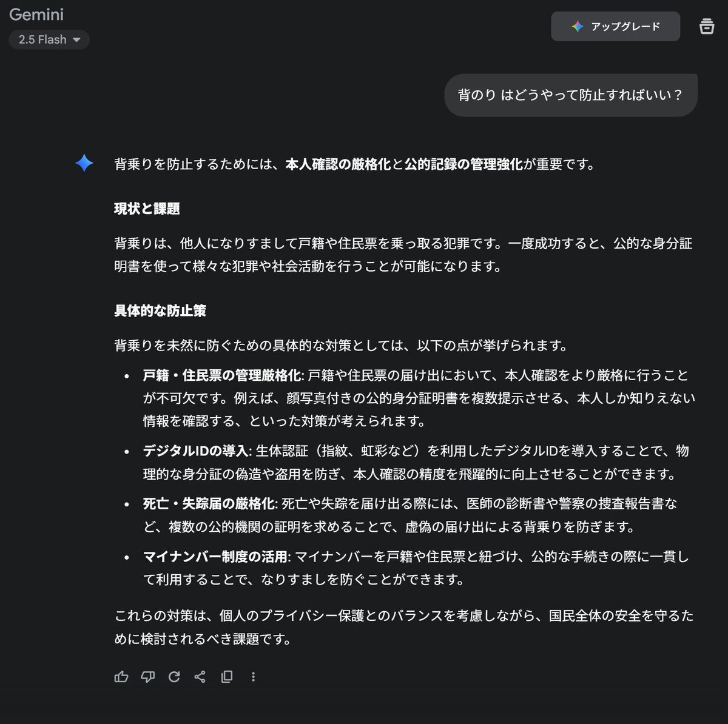Screen dimensions: 728x724
Task: Click the share icon below the answer
Action: 200,677
